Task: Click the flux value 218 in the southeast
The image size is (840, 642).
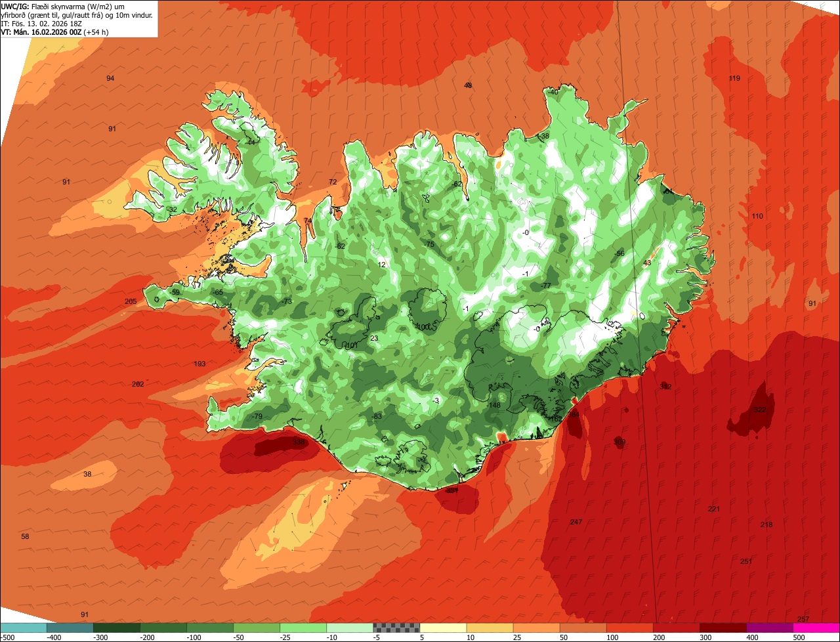Action: [x=766, y=524]
